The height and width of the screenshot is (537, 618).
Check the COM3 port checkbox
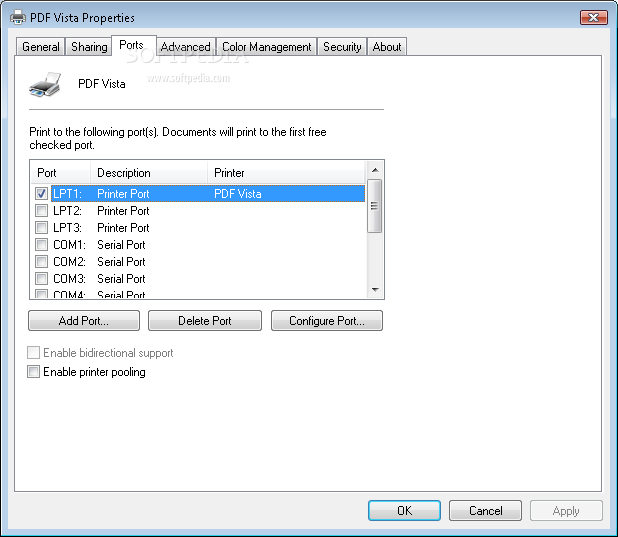coord(41,278)
